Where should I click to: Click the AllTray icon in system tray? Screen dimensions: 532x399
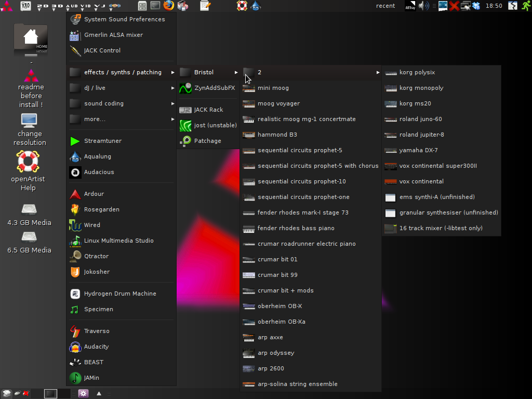point(410,6)
